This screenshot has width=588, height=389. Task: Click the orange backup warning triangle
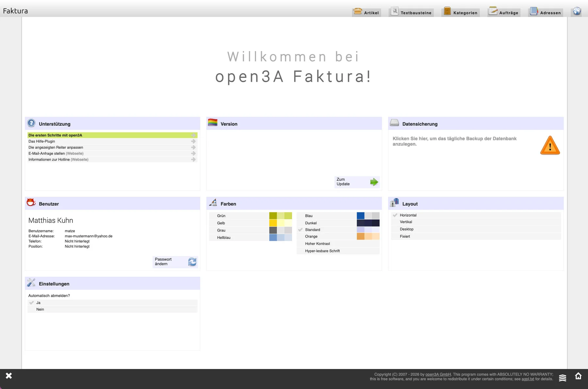[x=550, y=145]
